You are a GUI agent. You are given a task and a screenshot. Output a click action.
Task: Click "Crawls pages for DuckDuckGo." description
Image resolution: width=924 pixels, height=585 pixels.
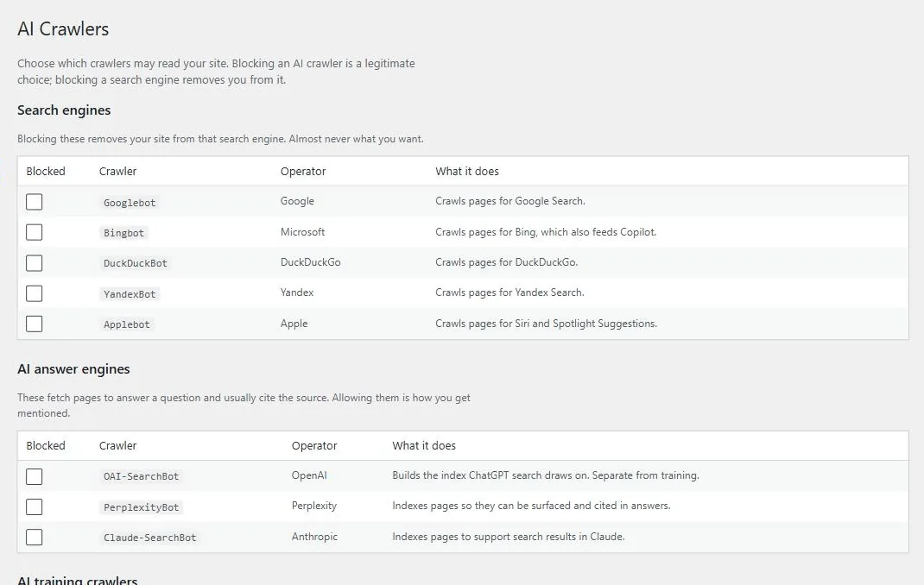point(507,262)
